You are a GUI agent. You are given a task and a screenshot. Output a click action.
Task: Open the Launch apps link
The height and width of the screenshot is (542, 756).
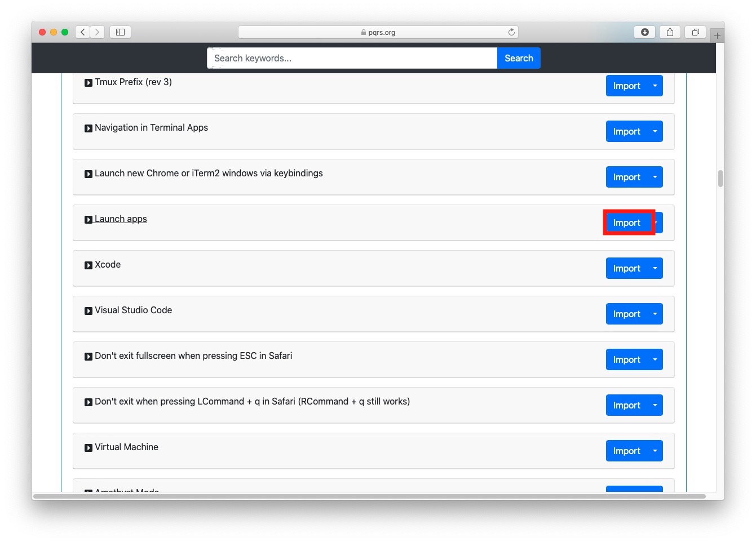[x=120, y=219]
